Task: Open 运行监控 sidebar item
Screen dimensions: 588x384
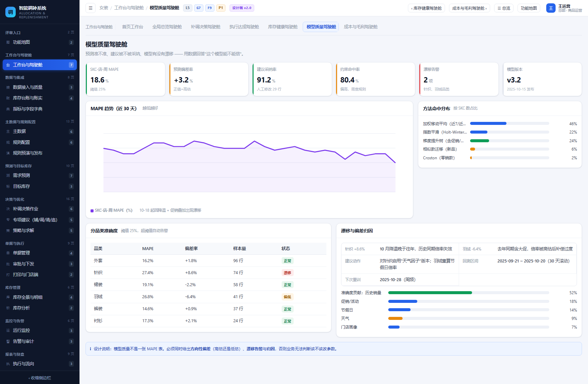Action: click(x=40, y=331)
